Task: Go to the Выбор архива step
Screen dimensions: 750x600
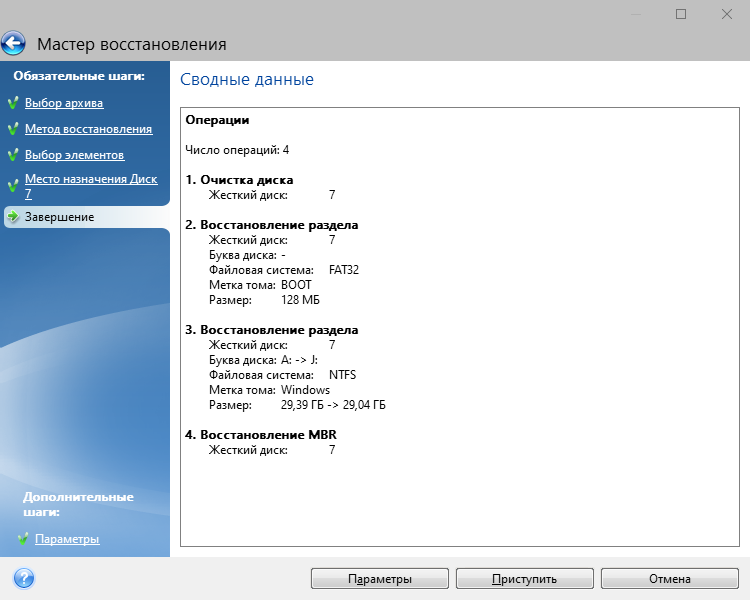Action: pos(64,103)
